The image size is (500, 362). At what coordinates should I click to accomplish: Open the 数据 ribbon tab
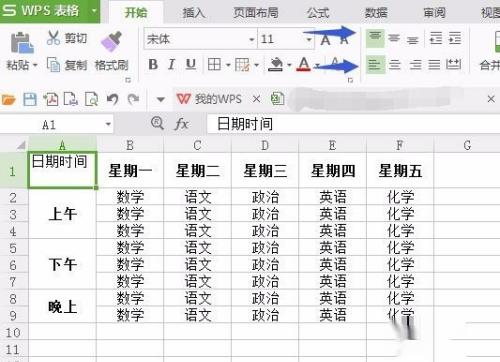tap(376, 13)
